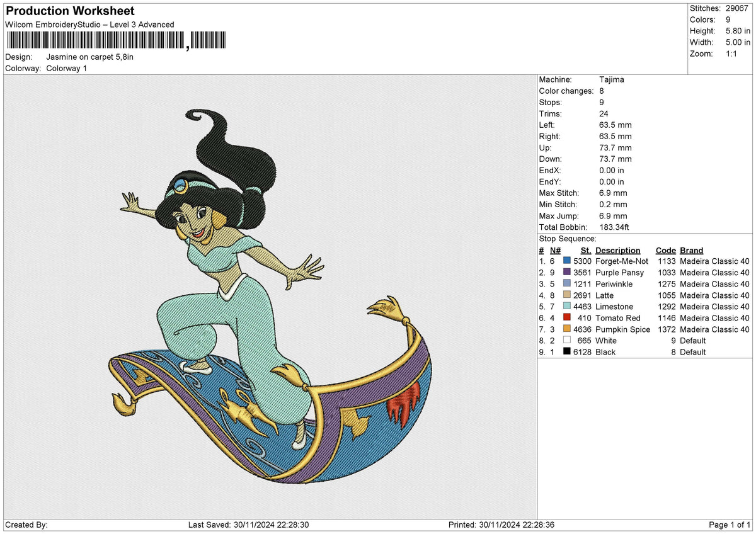Click the Min Stitch value 0.2 mm
This screenshot has width=756, height=534.
coord(613,205)
